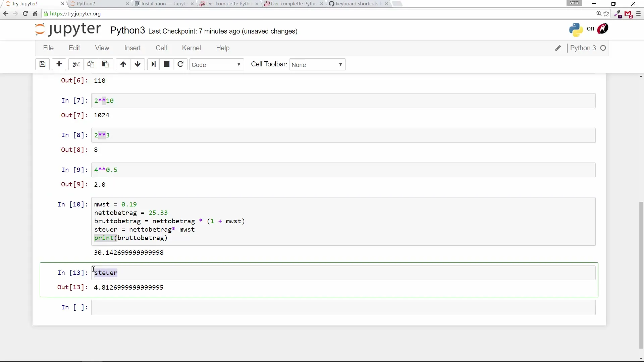Paste cells below icon

[x=105, y=64]
